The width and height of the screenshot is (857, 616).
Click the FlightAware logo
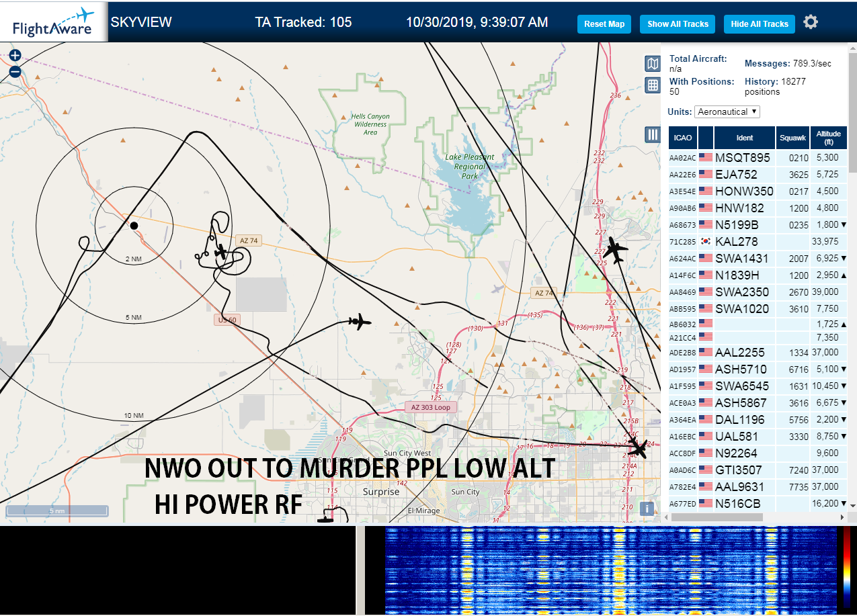54,22
